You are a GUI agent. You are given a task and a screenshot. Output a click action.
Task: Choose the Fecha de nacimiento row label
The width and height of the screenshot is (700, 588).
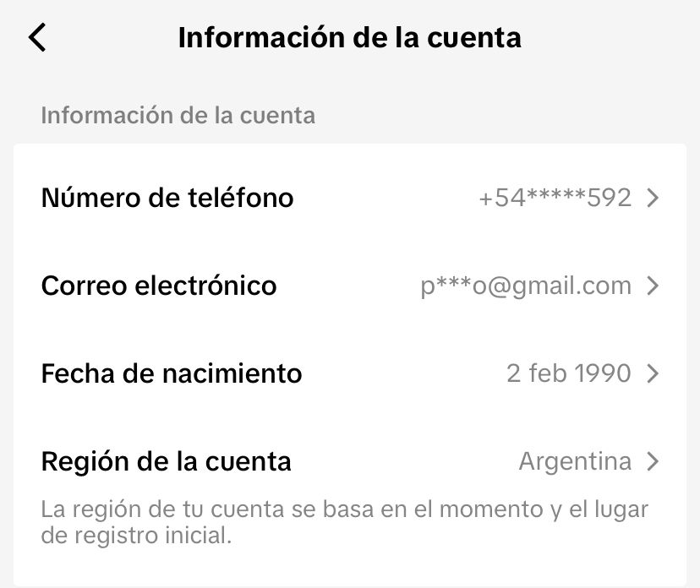point(172,373)
